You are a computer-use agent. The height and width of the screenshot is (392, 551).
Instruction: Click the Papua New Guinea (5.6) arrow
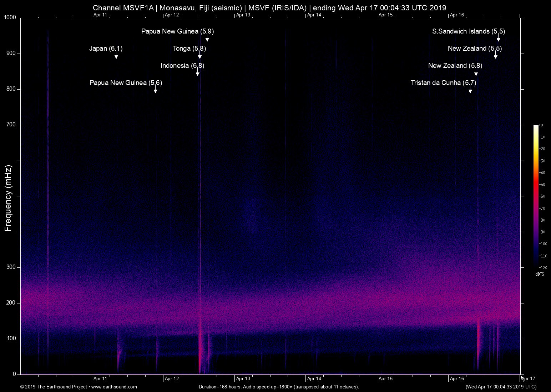[155, 90]
